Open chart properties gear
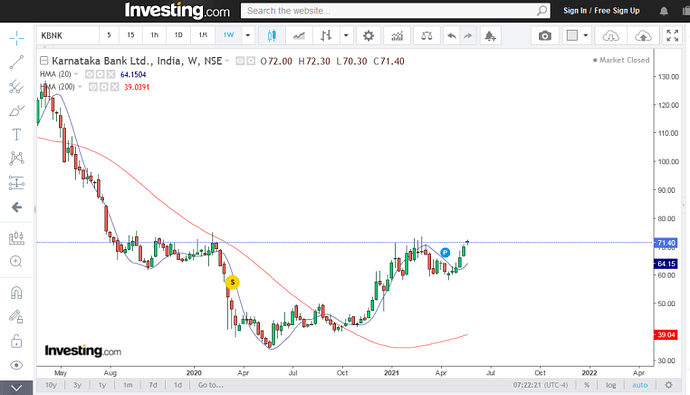The image size is (690, 395). 368,36
